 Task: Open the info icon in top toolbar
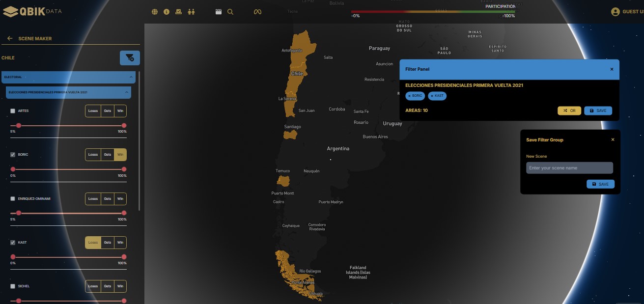167,12
